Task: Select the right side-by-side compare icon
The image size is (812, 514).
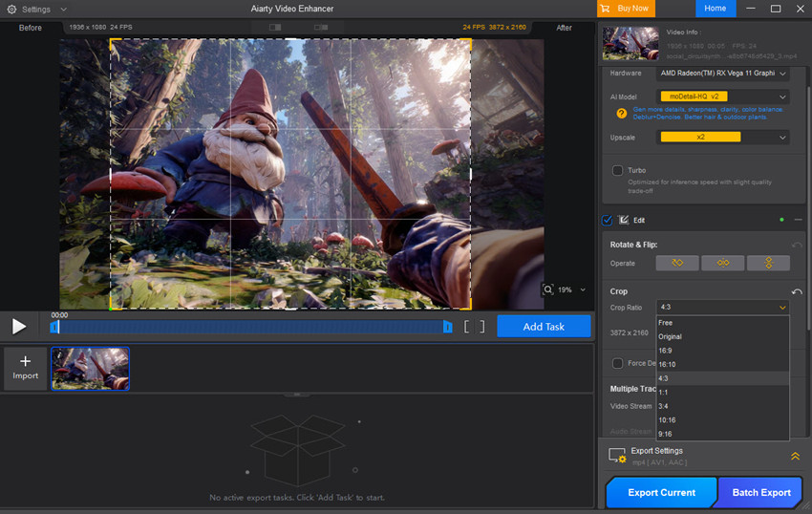Action: 321,27
